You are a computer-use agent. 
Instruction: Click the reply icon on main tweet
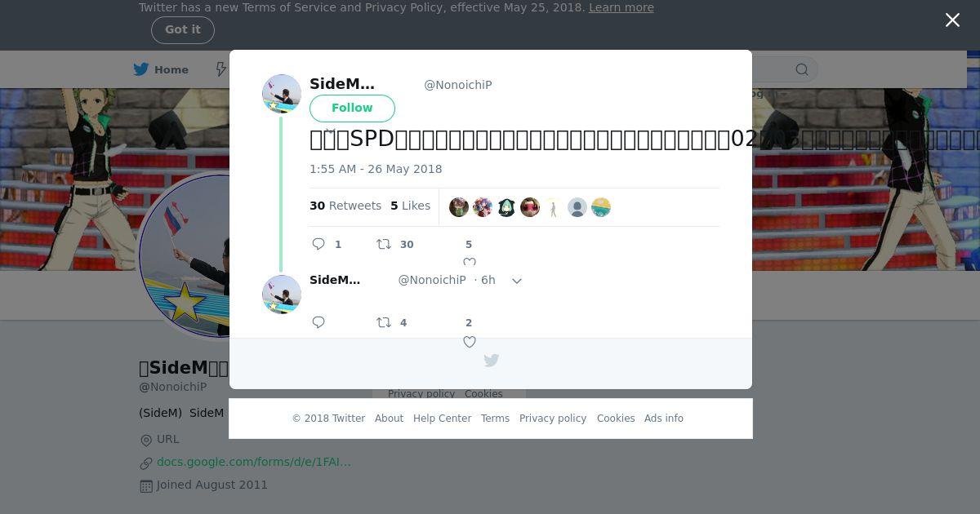point(318,244)
